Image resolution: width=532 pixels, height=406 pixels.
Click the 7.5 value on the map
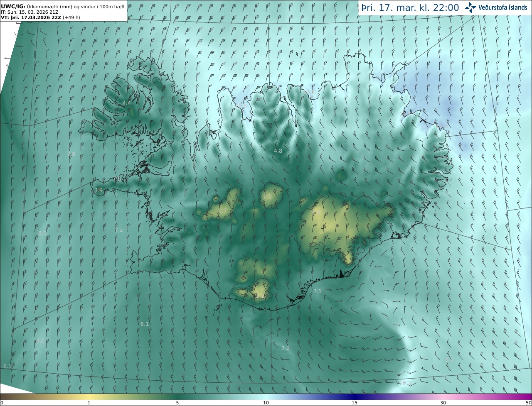tap(117, 179)
